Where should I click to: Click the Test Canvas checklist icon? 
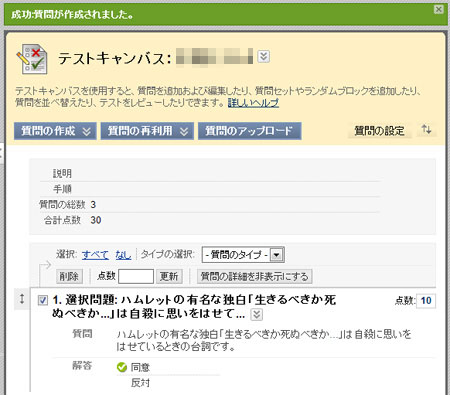tap(32, 59)
